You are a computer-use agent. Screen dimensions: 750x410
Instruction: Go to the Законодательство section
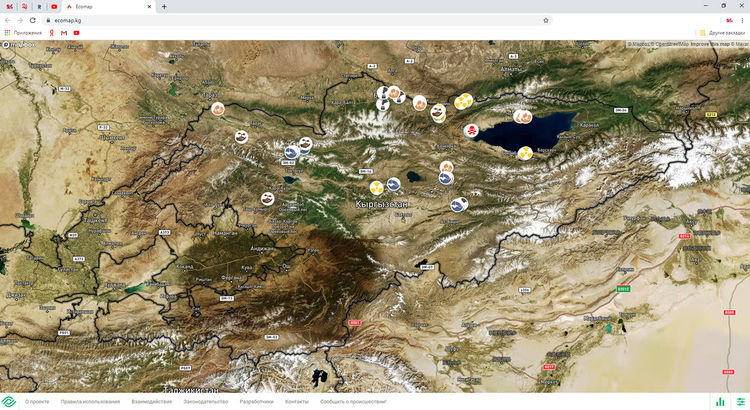pos(207,401)
